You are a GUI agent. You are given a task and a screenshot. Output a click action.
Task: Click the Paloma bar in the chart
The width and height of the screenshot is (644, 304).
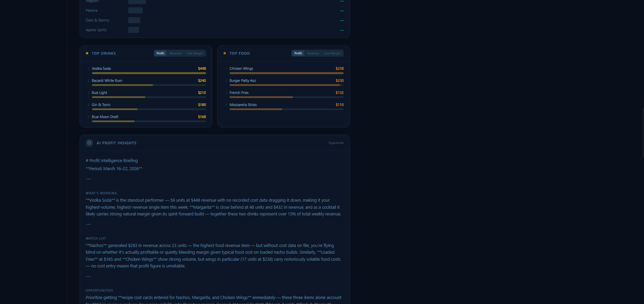[135, 11]
